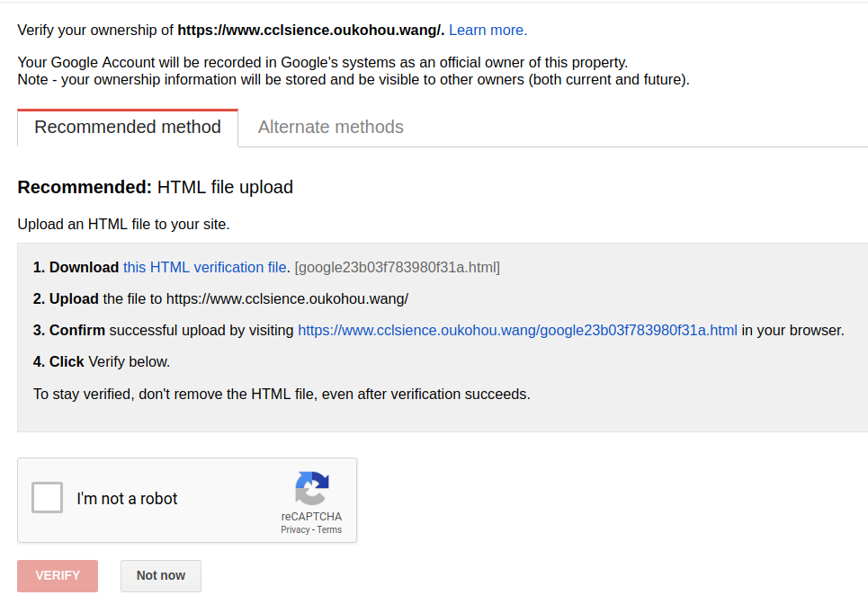This screenshot has height=604, width=868.
Task: Check the I'm not a robot checkbox
Action: click(47, 497)
